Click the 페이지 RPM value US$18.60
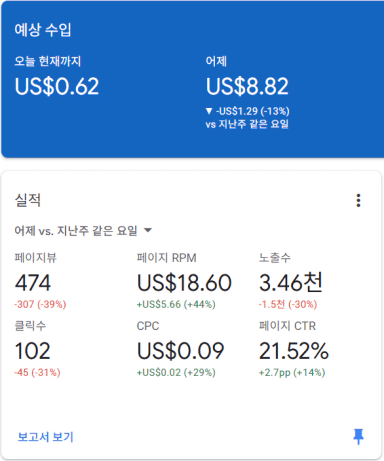Image resolution: width=384 pixels, height=461 pixels. 184,283
